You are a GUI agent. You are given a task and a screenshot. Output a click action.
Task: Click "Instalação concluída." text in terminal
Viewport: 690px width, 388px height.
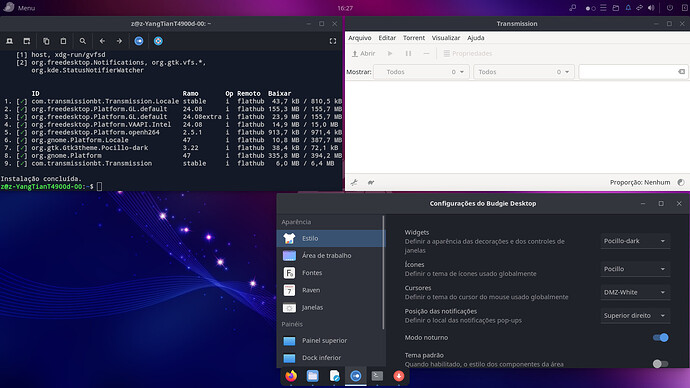[x=41, y=179]
